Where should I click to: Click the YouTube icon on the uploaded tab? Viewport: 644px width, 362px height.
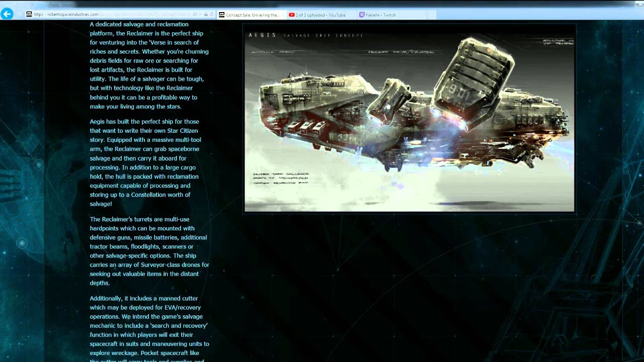(292, 15)
